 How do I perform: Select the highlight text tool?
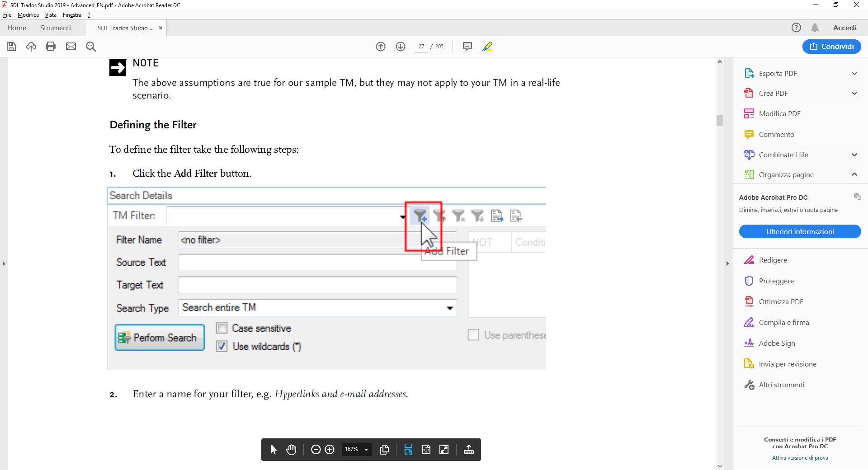[x=487, y=47]
